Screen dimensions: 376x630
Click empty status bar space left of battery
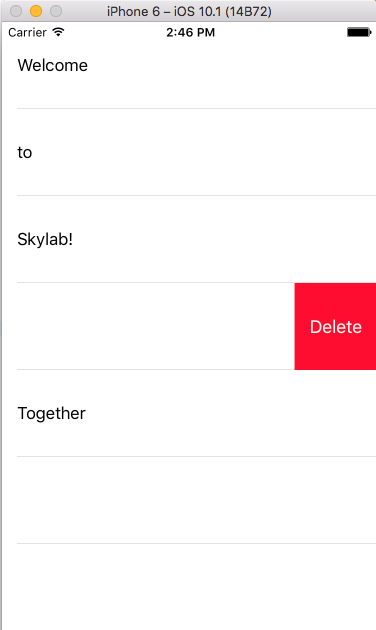[281, 33]
